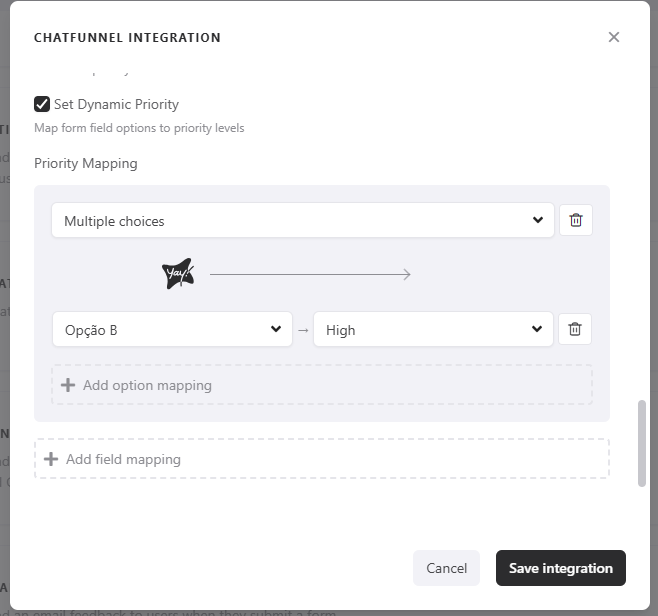
Task: Save the integration settings
Action: tap(560, 568)
